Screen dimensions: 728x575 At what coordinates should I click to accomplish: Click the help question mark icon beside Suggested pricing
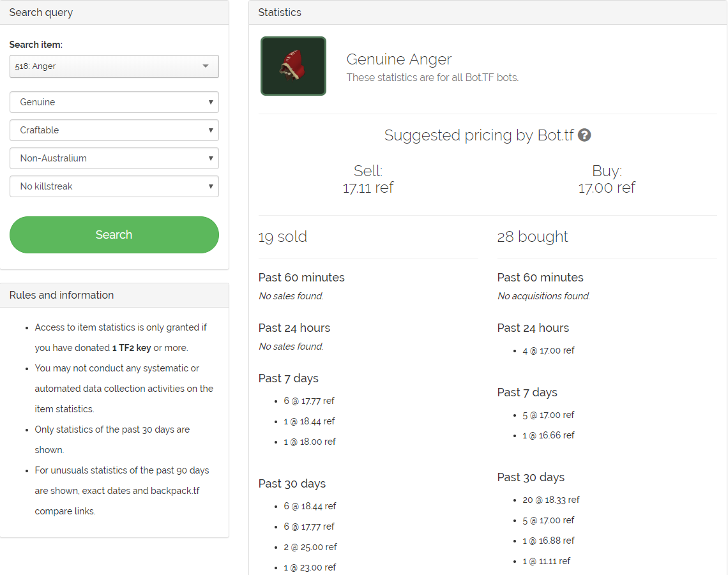click(584, 135)
